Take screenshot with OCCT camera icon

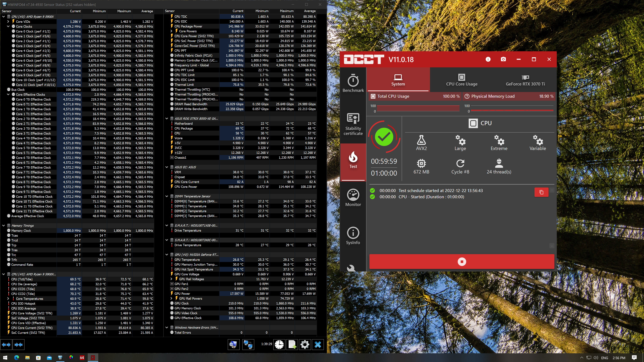(503, 59)
